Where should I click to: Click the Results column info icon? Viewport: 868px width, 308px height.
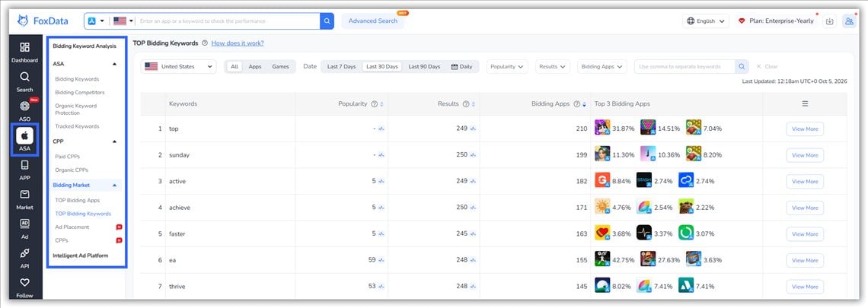tap(466, 104)
